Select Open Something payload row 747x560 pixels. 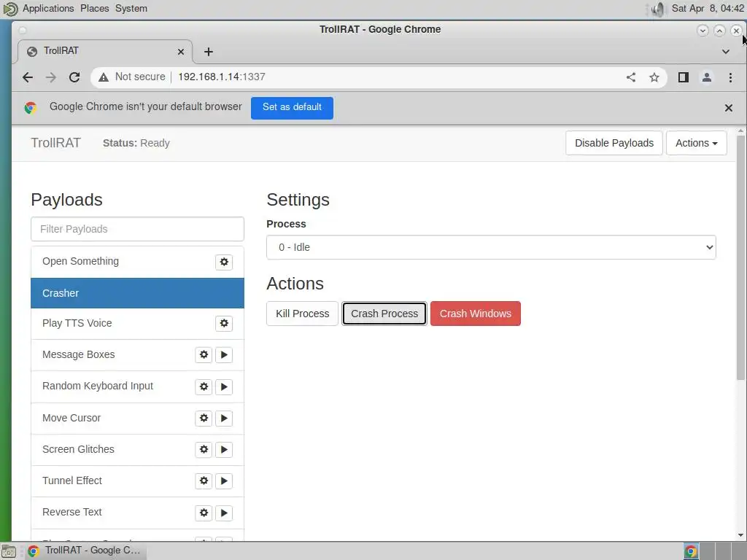(137, 262)
